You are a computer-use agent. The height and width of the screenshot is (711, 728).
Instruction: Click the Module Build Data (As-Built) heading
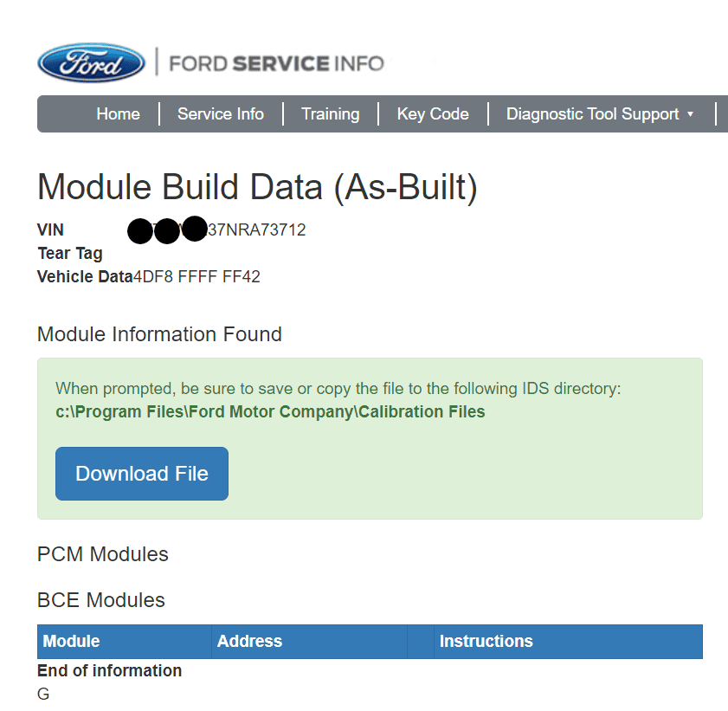[x=257, y=187]
